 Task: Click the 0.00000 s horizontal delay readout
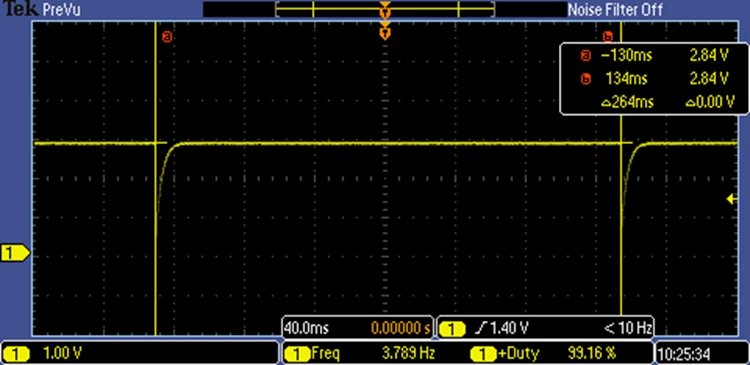pyautogui.click(x=401, y=328)
